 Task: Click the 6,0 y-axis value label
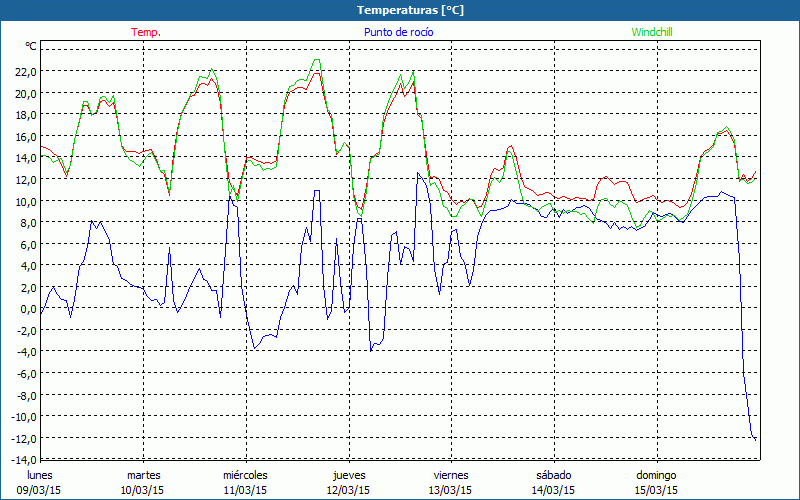point(27,244)
